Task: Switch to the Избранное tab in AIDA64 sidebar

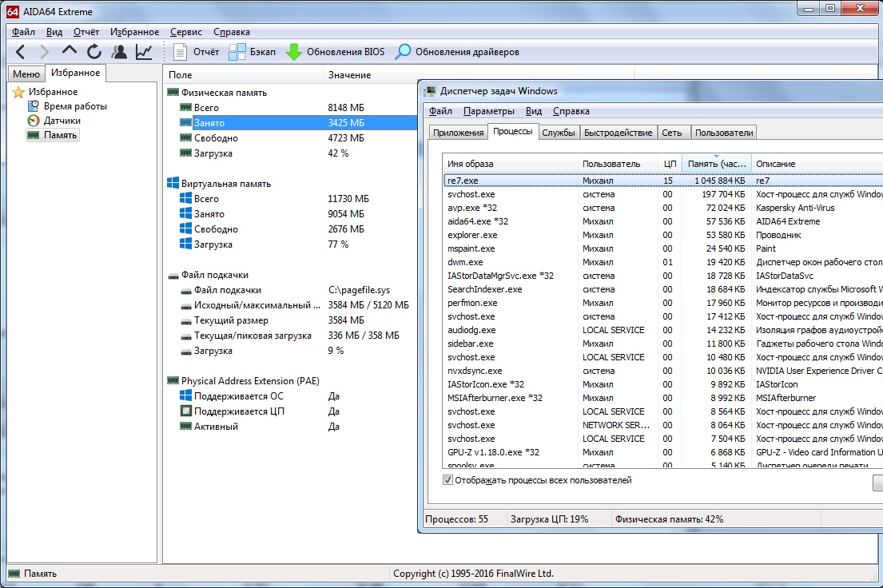Action: (x=75, y=73)
